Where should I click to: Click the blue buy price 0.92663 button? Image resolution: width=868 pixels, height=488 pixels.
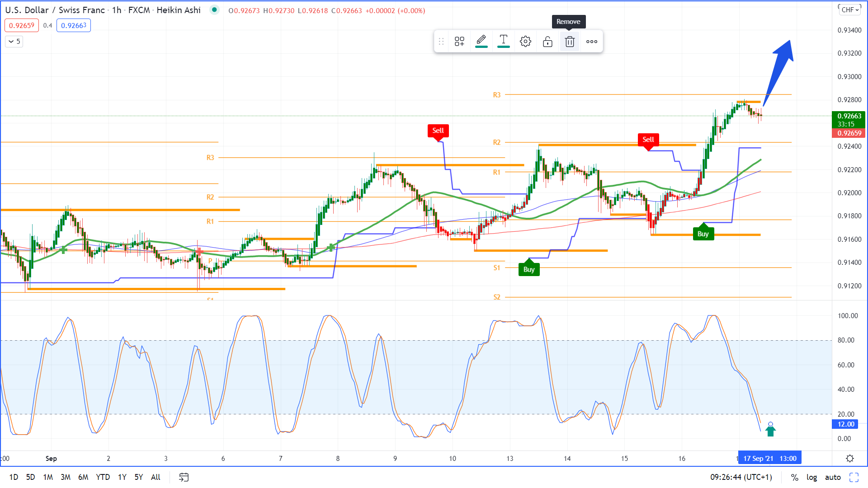[74, 25]
